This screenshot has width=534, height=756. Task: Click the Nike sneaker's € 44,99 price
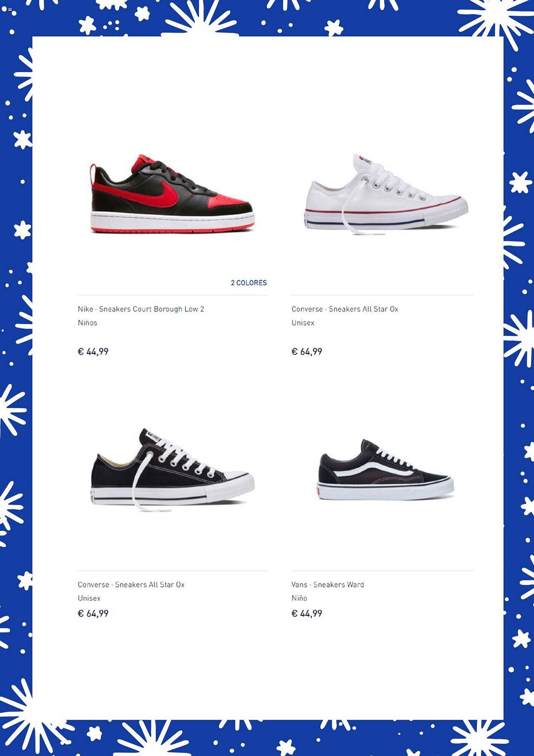[x=93, y=352]
